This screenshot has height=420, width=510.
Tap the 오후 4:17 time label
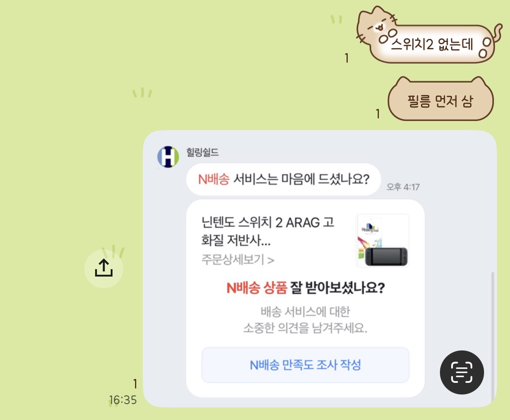(x=403, y=187)
